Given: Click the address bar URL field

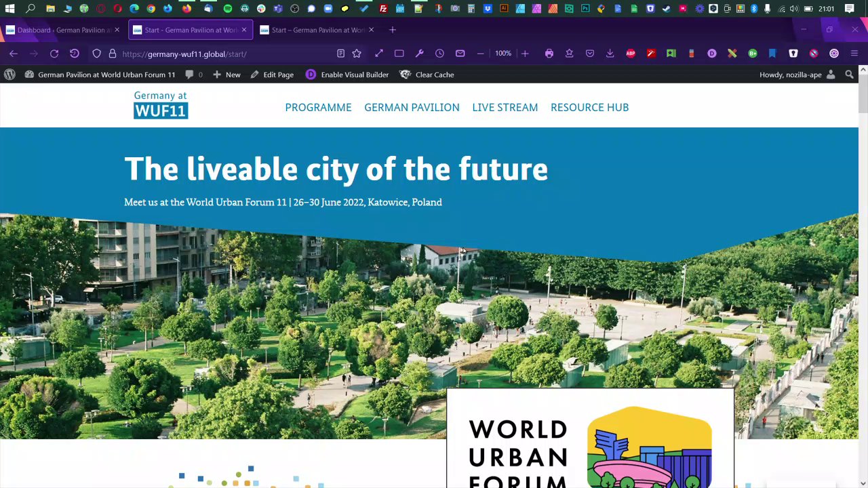Looking at the screenshot, I should (x=227, y=54).
